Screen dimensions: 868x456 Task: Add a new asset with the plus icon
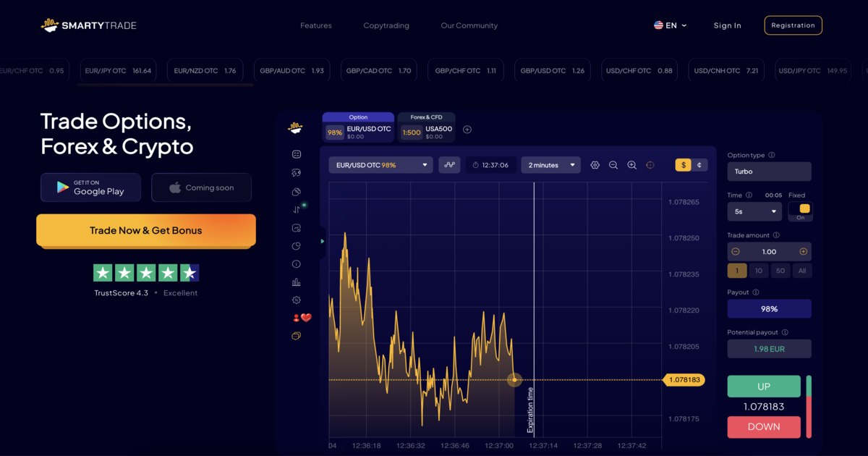(467, 129)
